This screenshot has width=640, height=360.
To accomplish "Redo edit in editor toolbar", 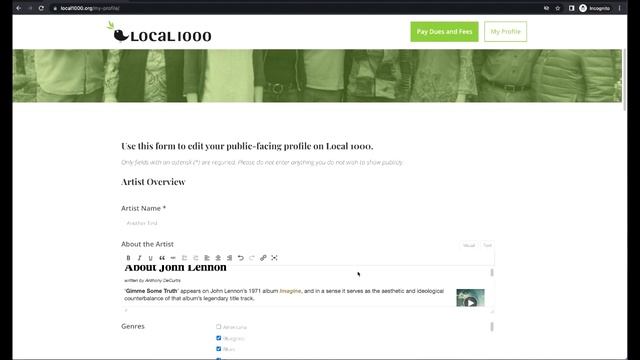I will point(252,258).
